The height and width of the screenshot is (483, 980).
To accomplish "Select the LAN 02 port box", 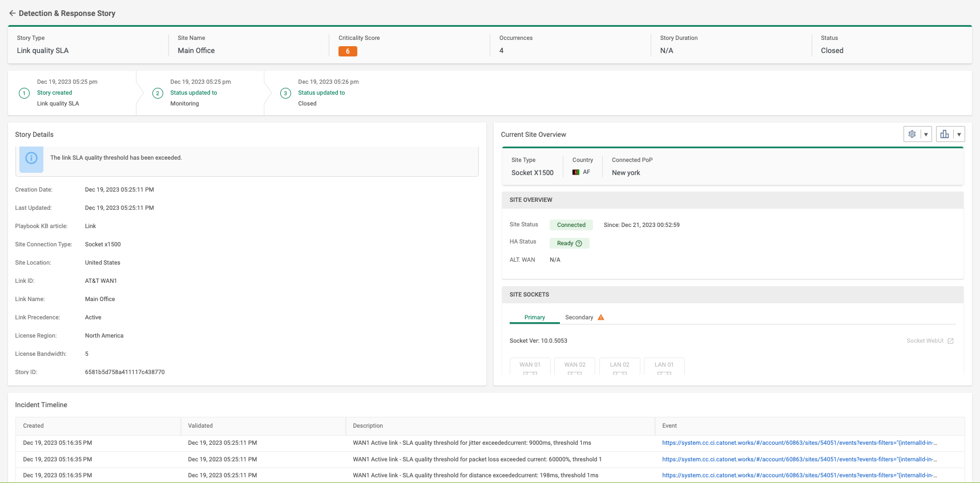I will tap(619, 366).
